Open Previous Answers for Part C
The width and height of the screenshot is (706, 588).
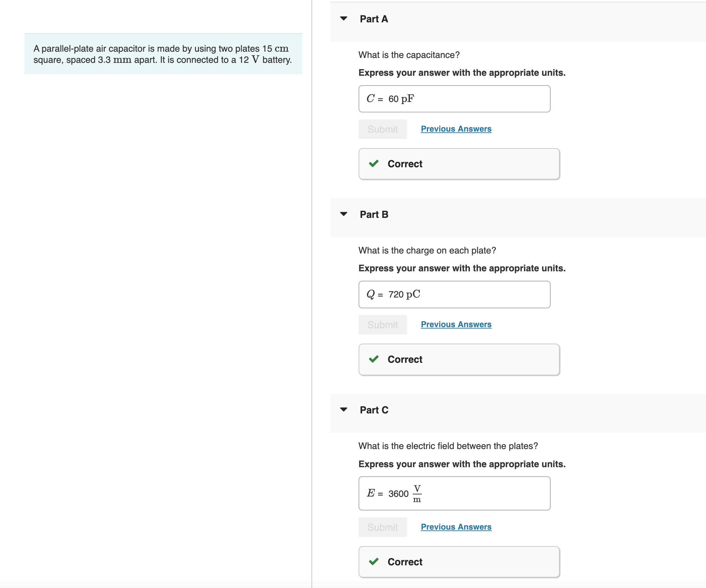click(456, 527)
